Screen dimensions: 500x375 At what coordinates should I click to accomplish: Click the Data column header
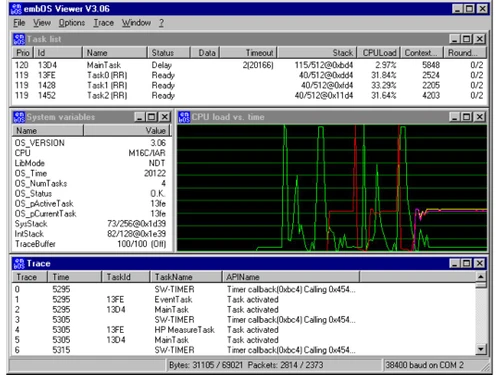tap(205, 53)
